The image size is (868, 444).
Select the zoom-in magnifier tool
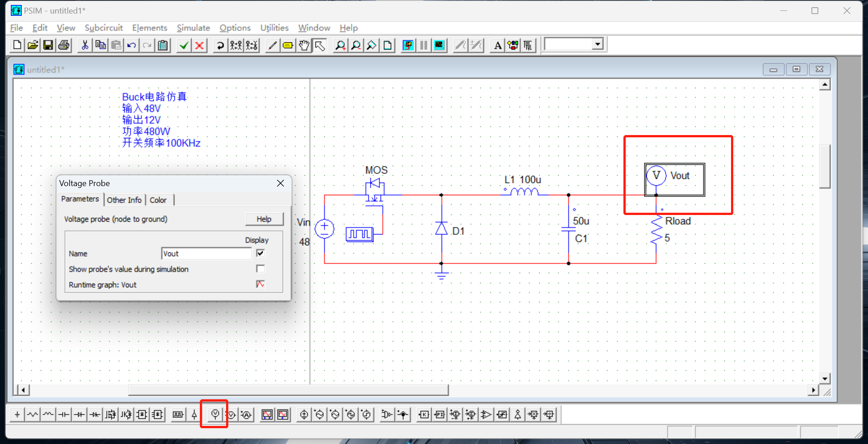(340, 45)
